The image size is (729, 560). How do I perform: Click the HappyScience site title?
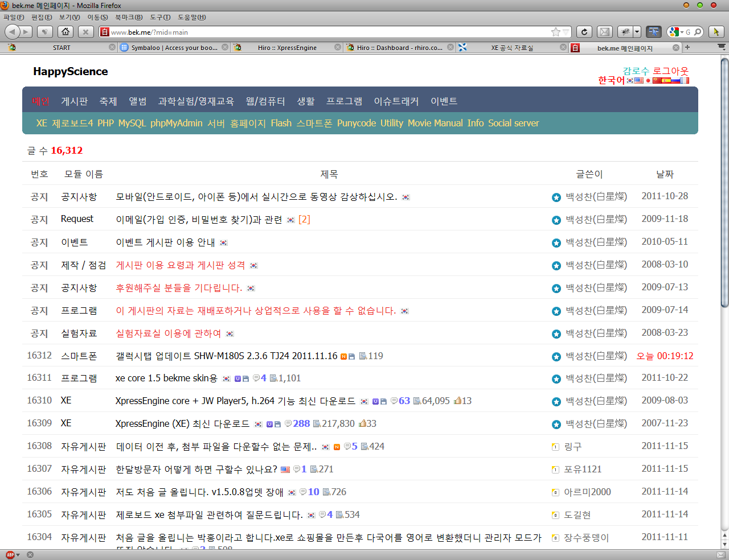pos(71,72)
